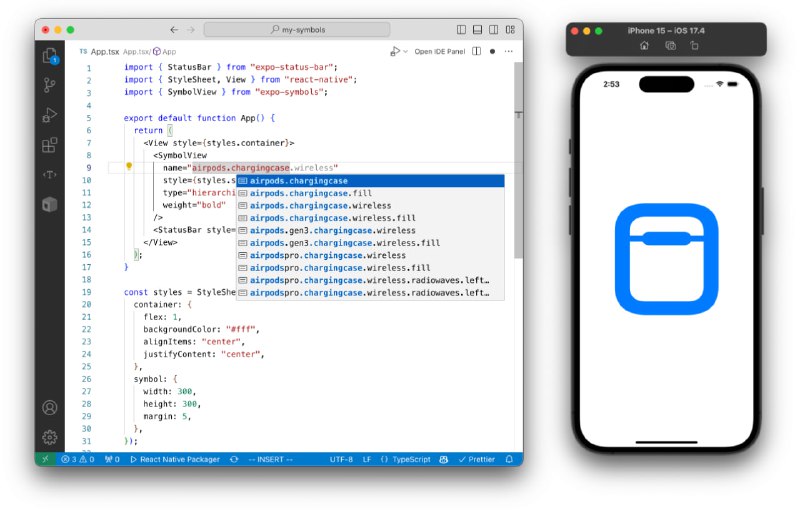Open errors and warnings count in status bar
800x512 pixels.
point(78,459)
